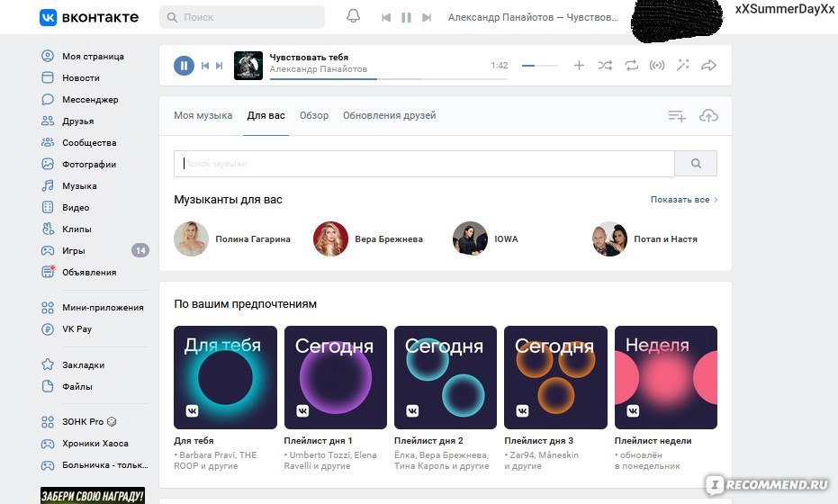Click the Игры notification badge 14
Image resolution: width=838 pixels, height=504 pixels.
(140, 250)
